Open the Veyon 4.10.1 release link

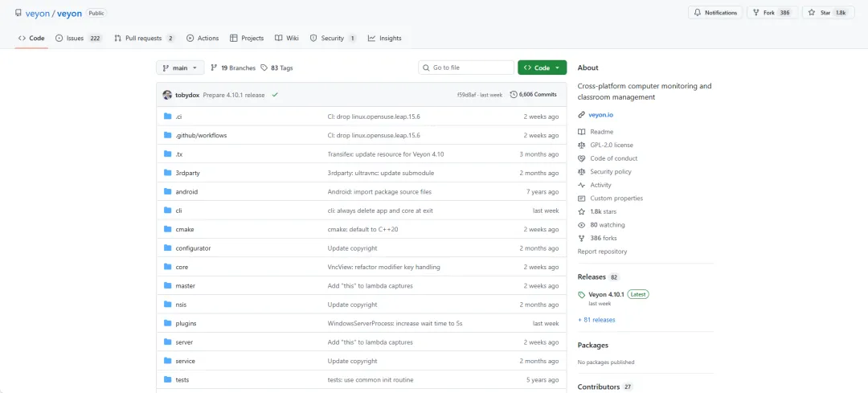(x=606, y=294)
